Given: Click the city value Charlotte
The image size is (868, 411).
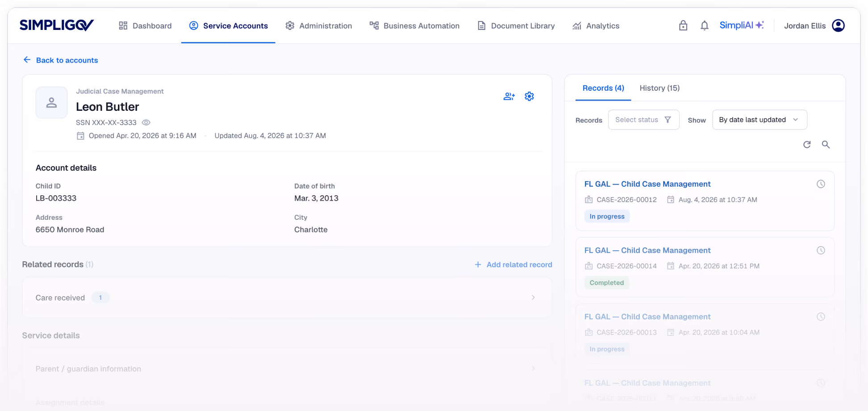Looking at the screenshot, I should point(311,230).
